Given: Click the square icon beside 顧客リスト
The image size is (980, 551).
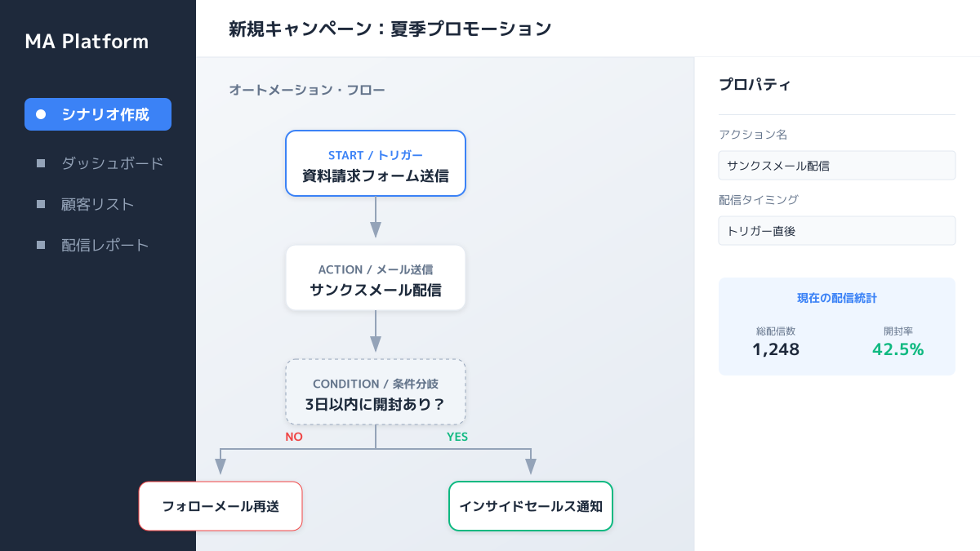Looking at the screenshot, I should pyautogui.click(x=41, y=204).
